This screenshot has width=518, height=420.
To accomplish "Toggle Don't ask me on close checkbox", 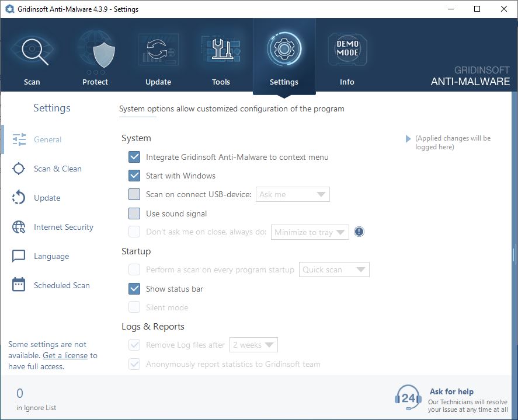I will tap(134, 232).
